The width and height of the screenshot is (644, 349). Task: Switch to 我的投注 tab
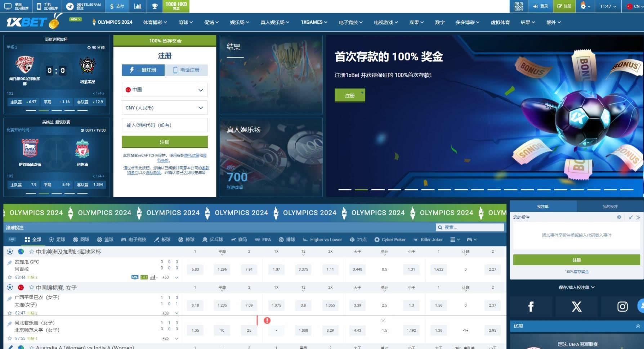[610, 207]
